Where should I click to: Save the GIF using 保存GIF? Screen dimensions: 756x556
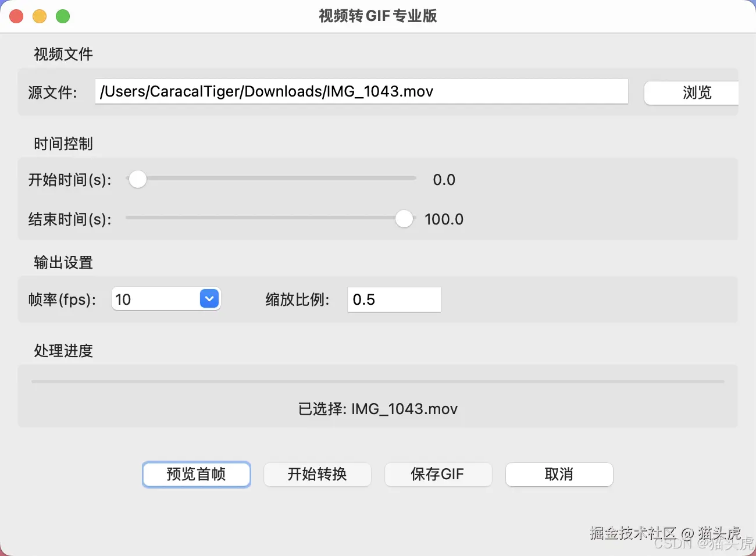click(438, 475)
